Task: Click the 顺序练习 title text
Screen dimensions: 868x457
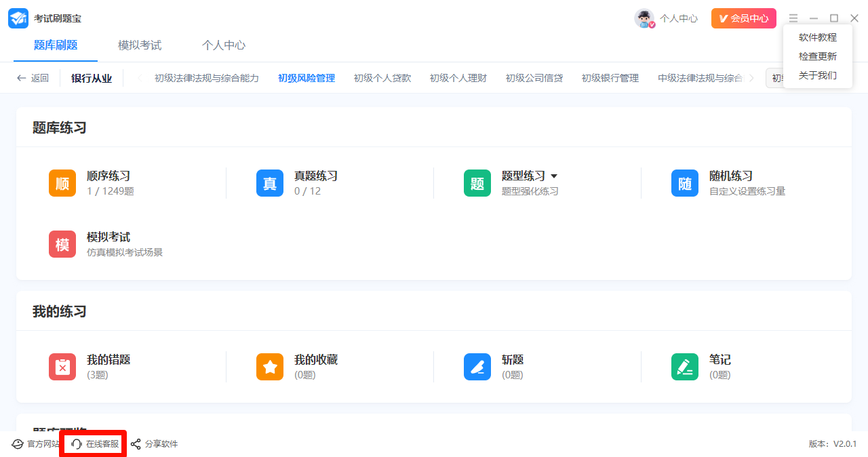Action: 108,176
